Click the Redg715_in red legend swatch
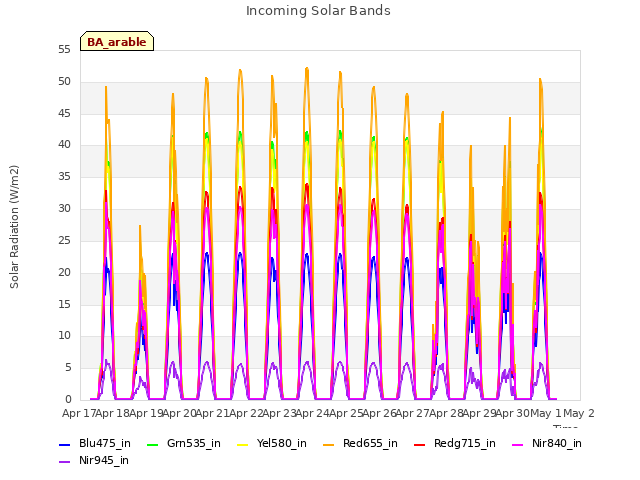 [420, 444]
